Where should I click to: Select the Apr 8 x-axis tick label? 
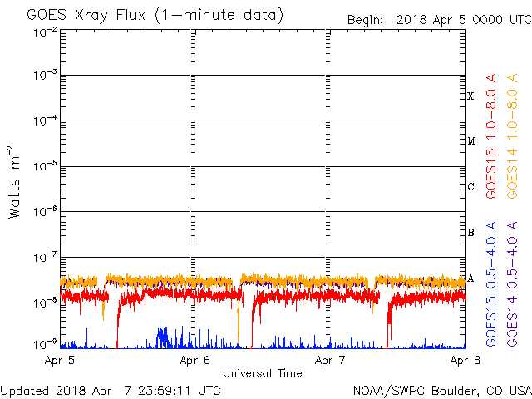pyautogui.click(x=464, y=361)
